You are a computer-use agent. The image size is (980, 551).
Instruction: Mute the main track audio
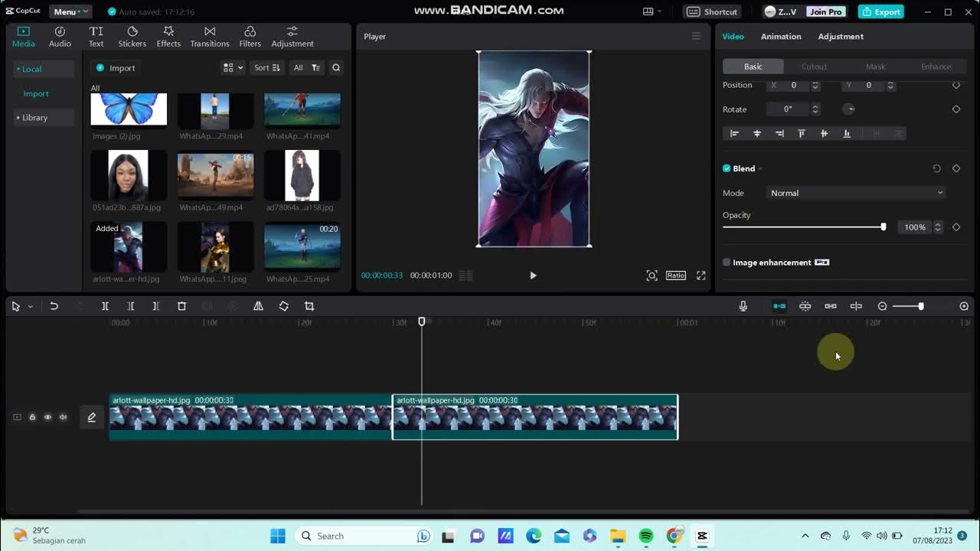tap(63, 417)
